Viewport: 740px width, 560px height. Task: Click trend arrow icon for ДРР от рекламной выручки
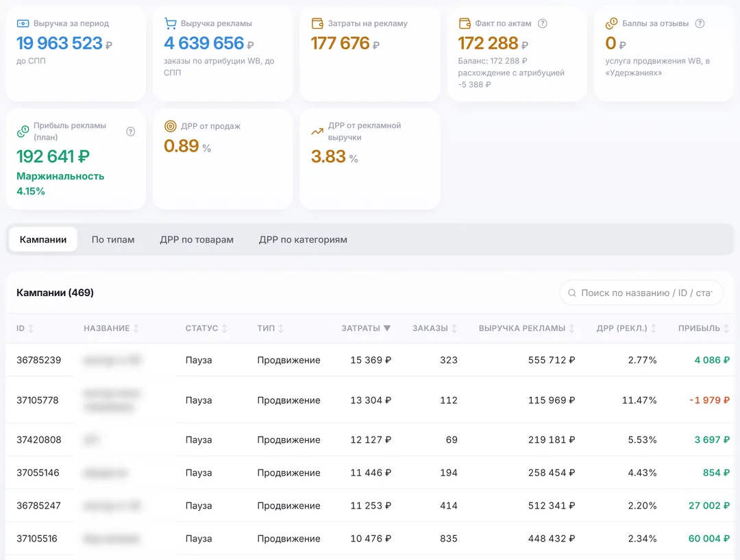pos(317,132)
